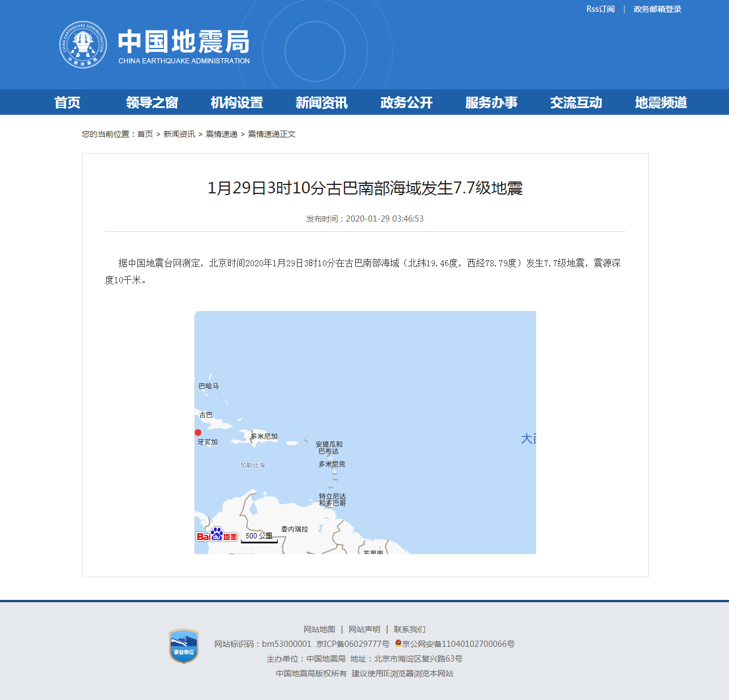Open the 政务公开 menu item
Screen dimensions: 729x700
407,102
